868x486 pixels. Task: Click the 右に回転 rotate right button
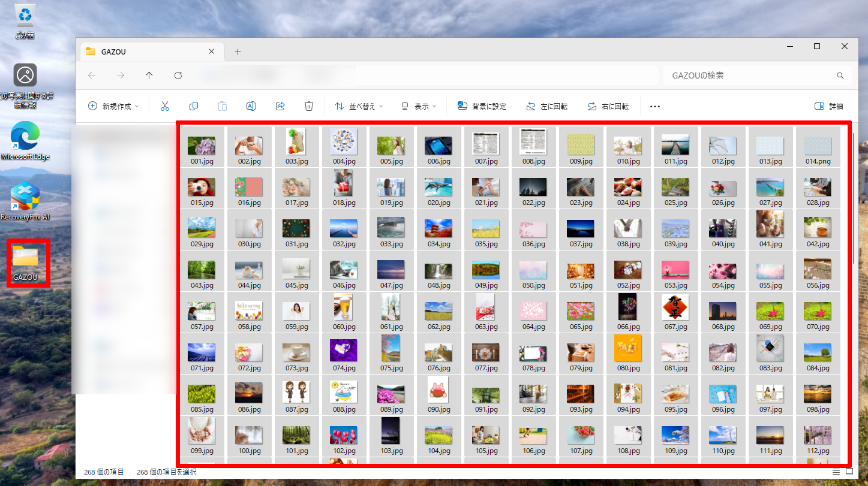[x=608, y=106]
